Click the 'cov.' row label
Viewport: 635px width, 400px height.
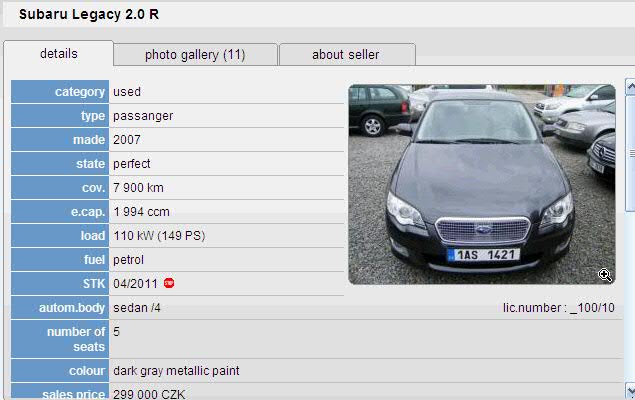coord(60,187)
